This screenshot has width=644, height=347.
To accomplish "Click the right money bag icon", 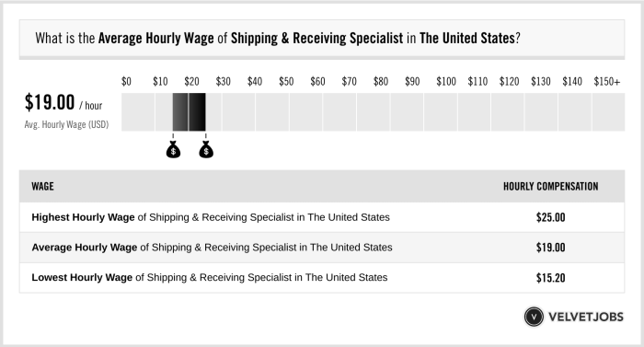I will [x=206, y=149].
